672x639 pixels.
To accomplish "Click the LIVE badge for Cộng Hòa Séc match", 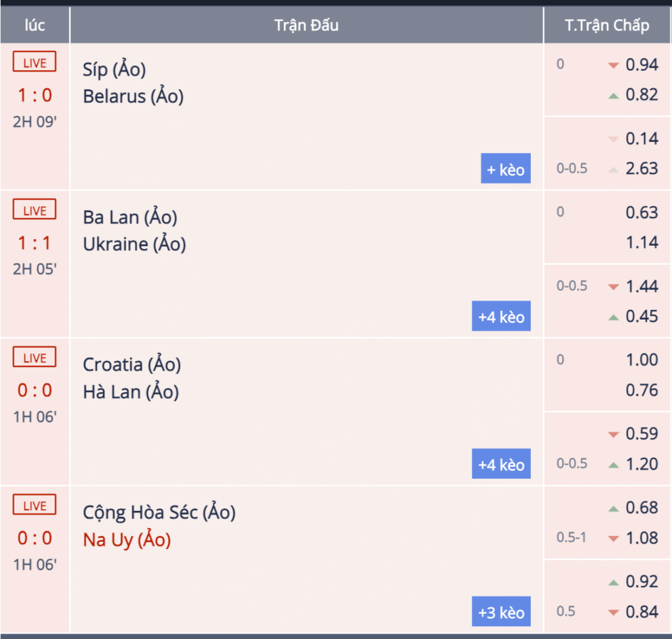I will point(35,506).
